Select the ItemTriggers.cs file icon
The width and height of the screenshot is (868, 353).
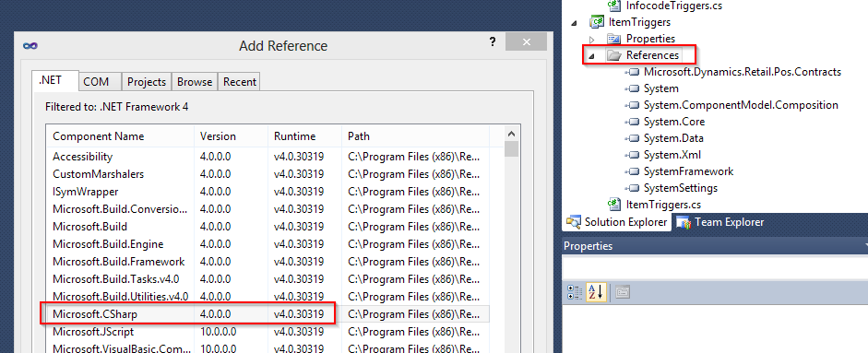[x=614, y=205]
